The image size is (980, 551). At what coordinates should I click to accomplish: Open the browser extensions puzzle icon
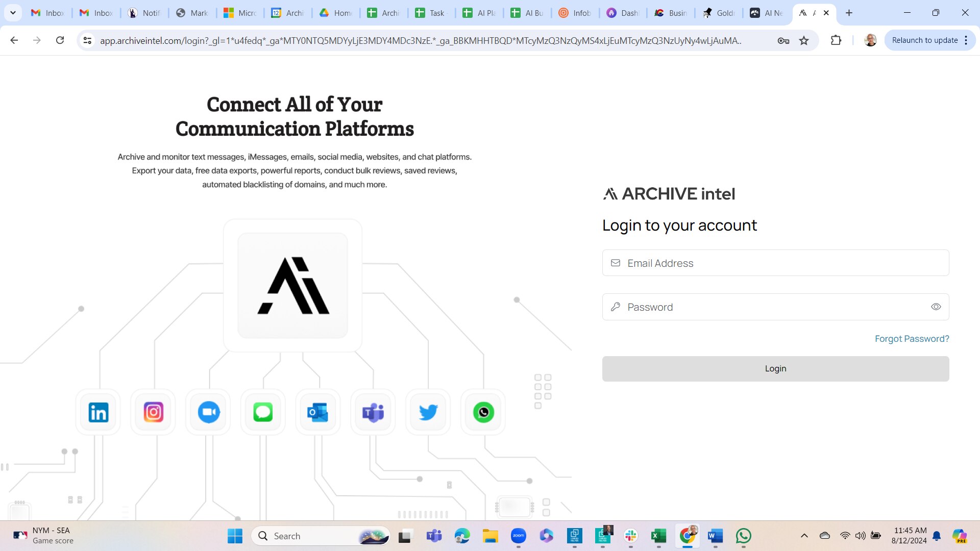tap(836, 40)
